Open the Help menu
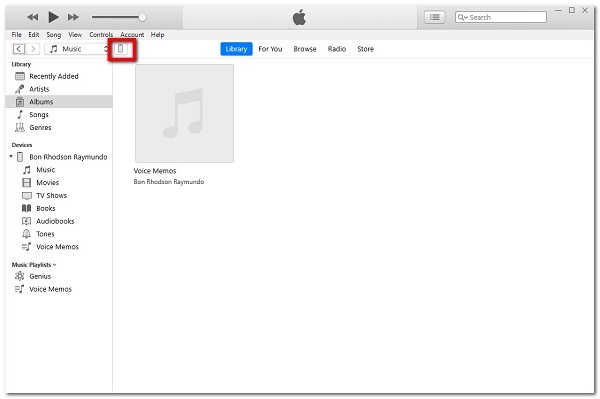The height and width of the screenshot is (399, 600). 157,35
